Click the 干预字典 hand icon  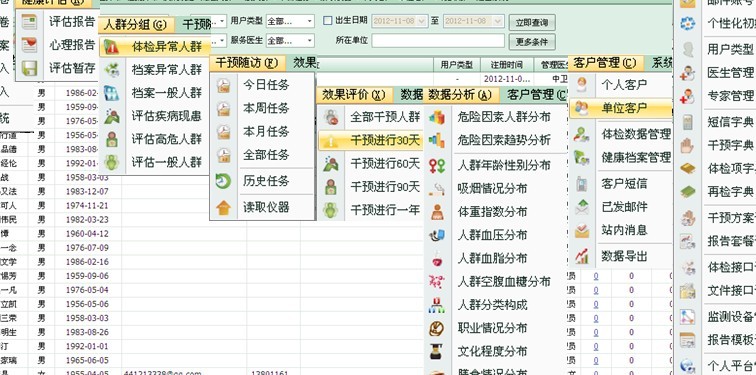click(x=687, y=145)
